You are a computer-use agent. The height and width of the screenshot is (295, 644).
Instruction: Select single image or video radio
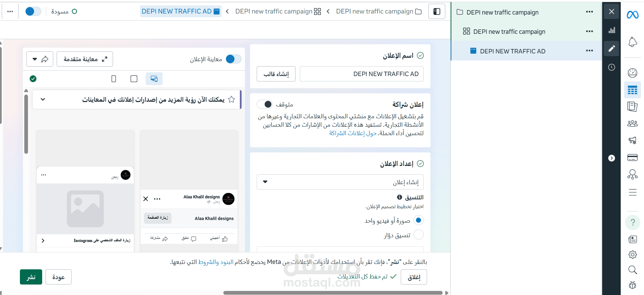coord(419,220)
